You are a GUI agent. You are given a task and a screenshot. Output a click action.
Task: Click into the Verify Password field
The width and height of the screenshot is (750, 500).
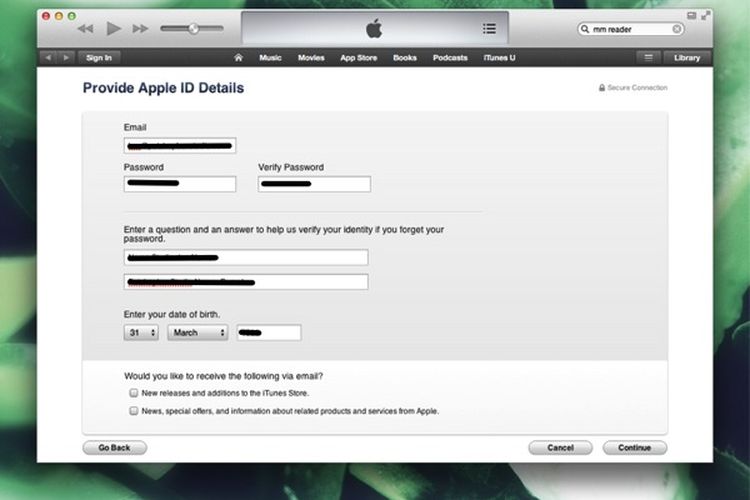pyautogui.click(x=314, y=184)
